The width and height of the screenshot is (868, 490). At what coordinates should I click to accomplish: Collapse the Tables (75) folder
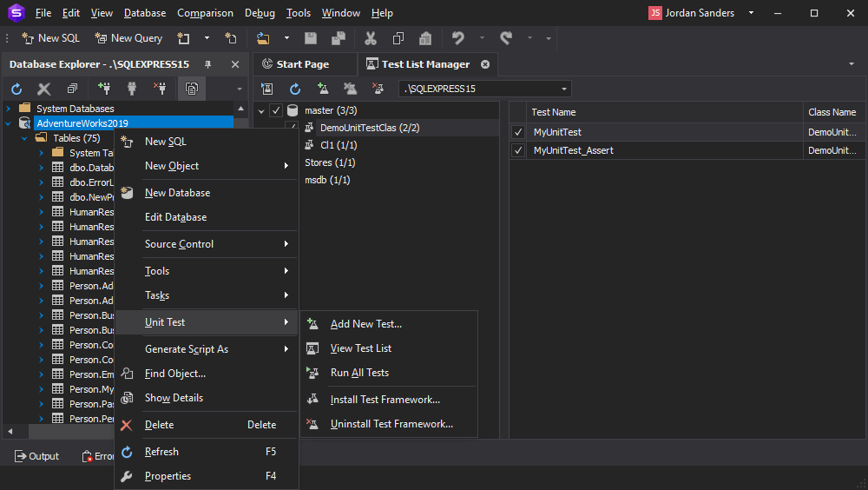24,138
